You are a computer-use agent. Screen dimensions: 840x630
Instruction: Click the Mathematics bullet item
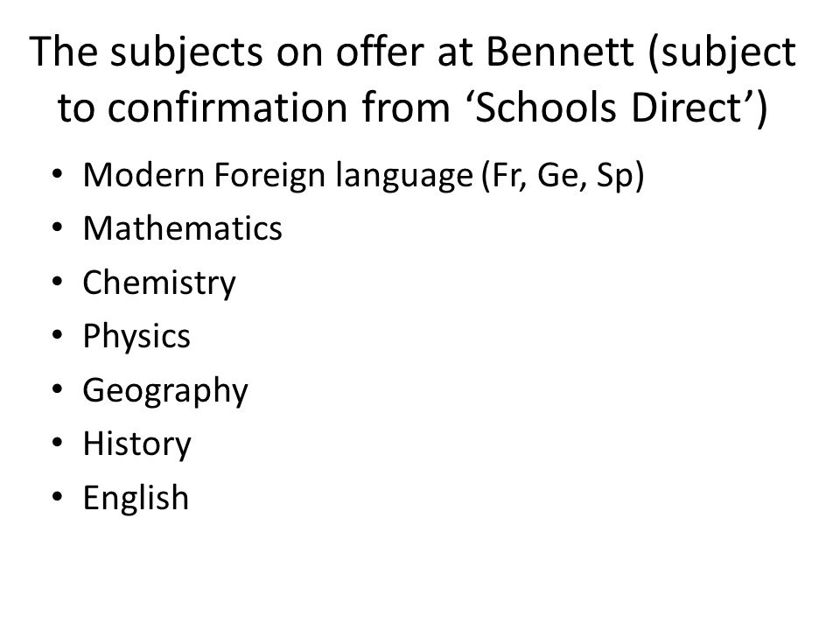click(x=182, y=228)
